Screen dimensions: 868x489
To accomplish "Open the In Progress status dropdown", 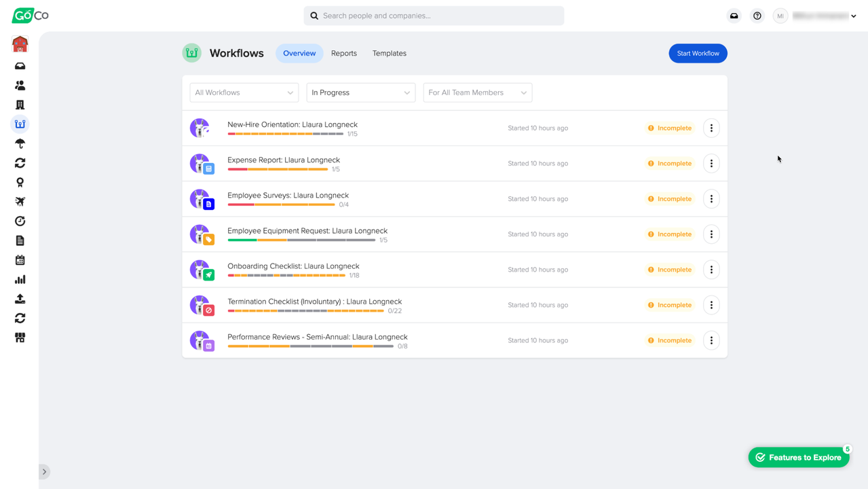I will [360, 92].
